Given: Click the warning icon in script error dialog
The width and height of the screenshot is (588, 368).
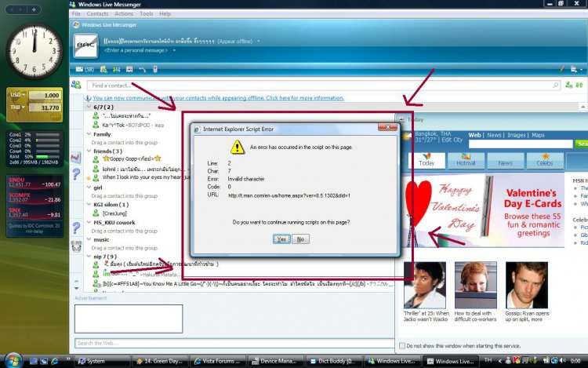Looking at the screenshot, I should pyautogui.click(x=237, y=147).
